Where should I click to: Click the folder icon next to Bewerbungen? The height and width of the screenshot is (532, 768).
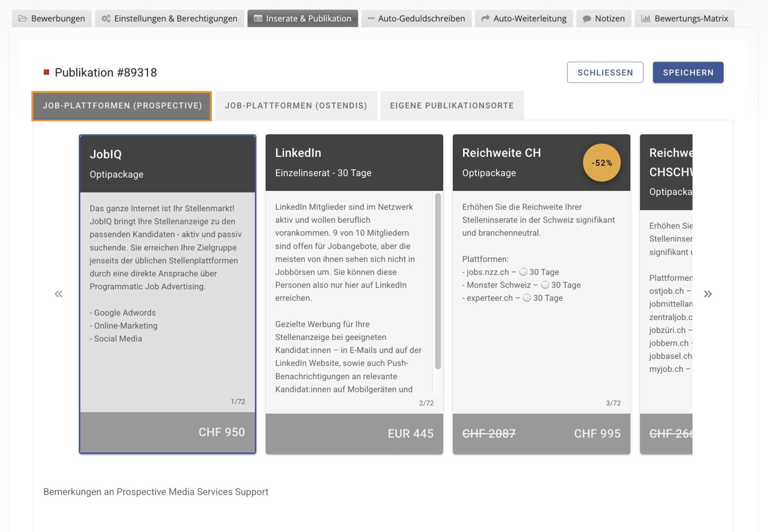(23, 18)
